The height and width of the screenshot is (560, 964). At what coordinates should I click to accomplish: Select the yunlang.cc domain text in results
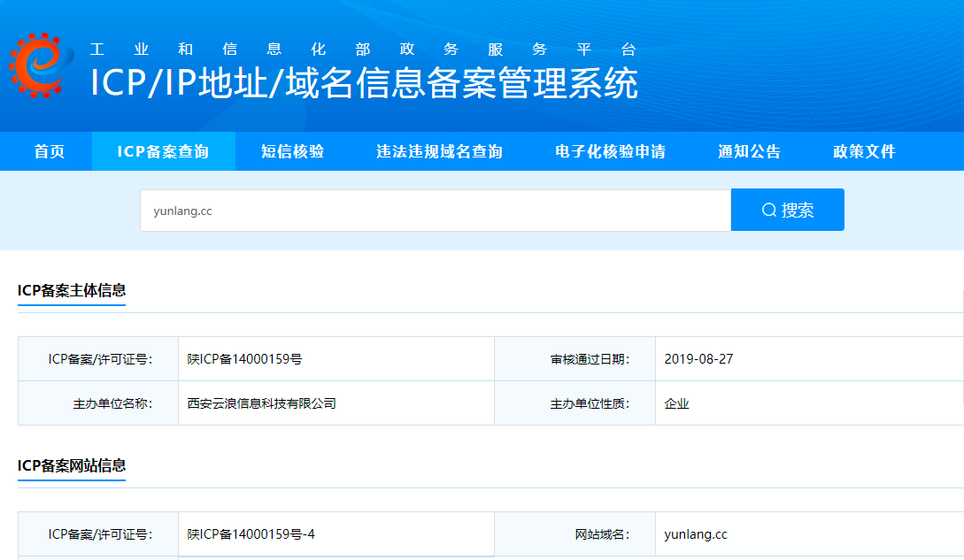[x=697, y=533]
